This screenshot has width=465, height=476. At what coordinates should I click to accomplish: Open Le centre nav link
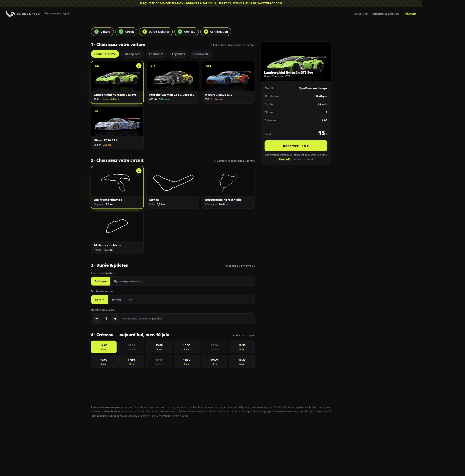pos(361,14)
